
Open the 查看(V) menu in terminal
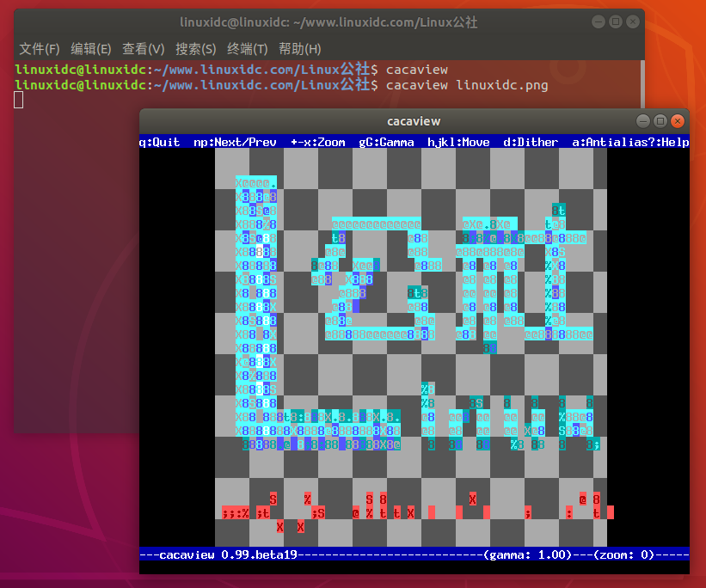144,49
